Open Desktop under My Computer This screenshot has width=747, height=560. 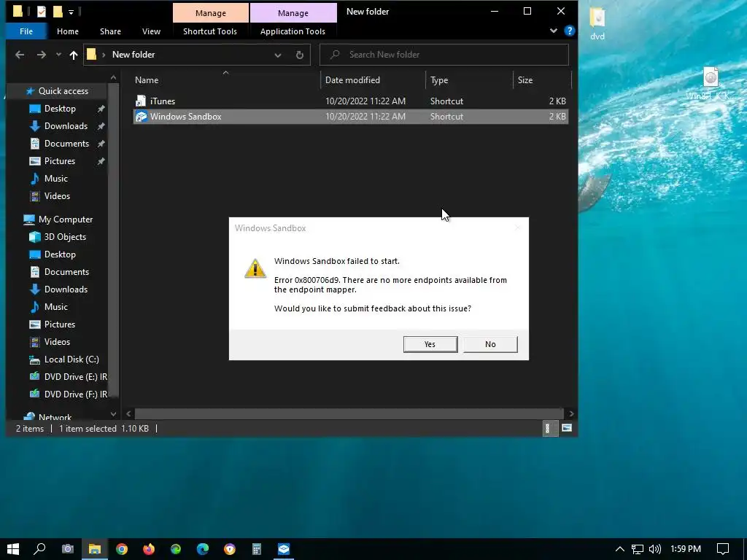click(x=60, y=254)
